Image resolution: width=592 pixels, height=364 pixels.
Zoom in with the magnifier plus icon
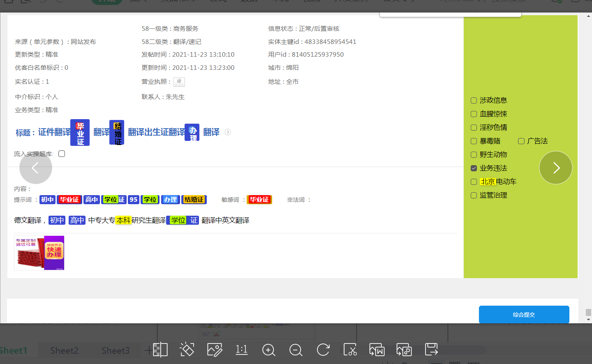tap(269, 350)
